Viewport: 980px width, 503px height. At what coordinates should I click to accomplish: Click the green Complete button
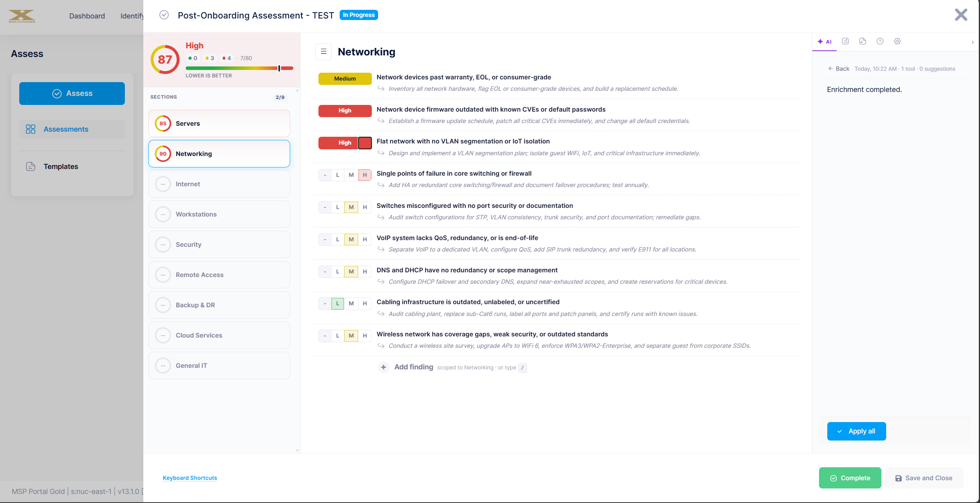[850, 478]
